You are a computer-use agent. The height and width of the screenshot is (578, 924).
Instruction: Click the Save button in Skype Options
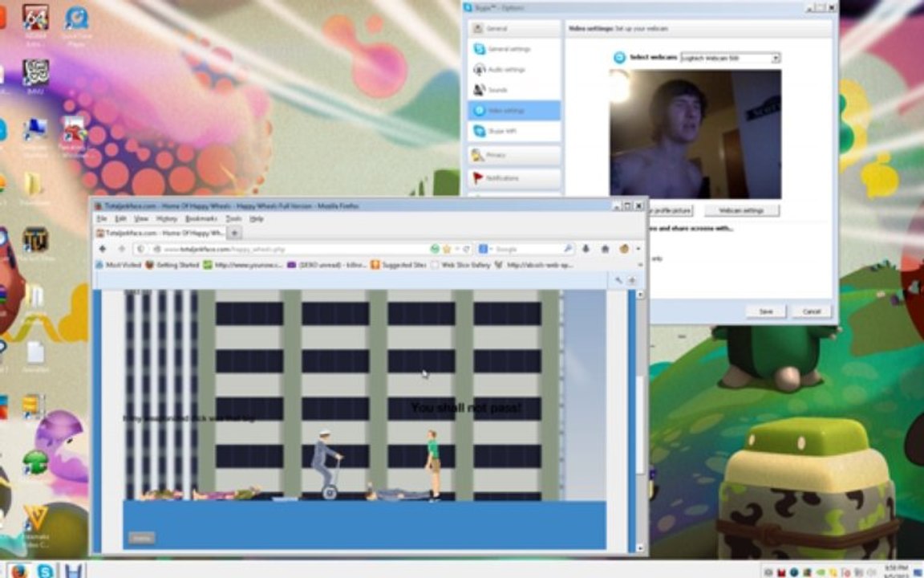(x=765, y=311)
